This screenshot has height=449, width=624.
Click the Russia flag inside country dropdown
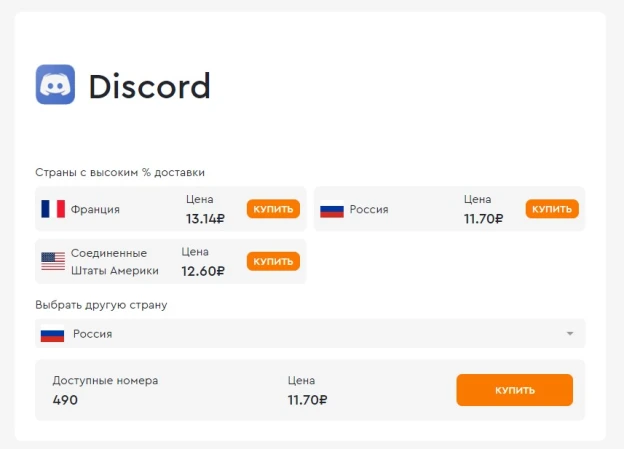(x=53, y=334)
